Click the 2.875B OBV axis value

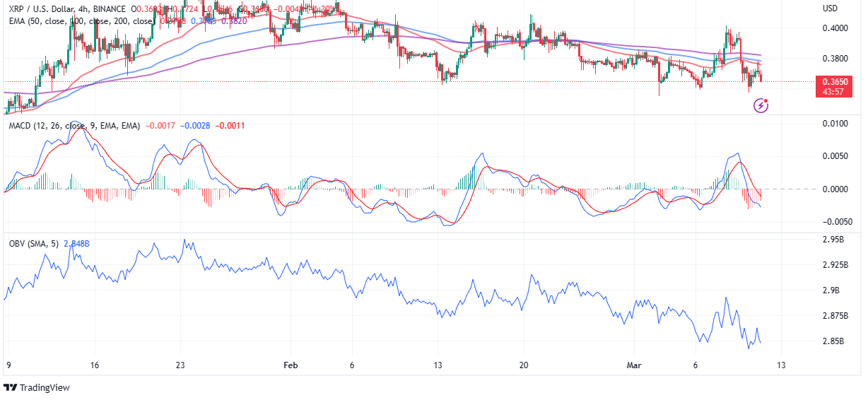coord(834,315)
